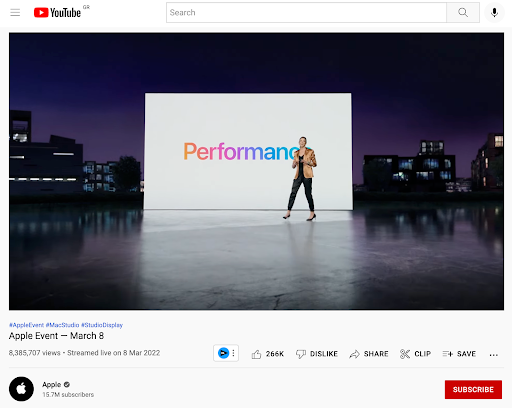Focus the Search input field

click(x=306, y=13)
